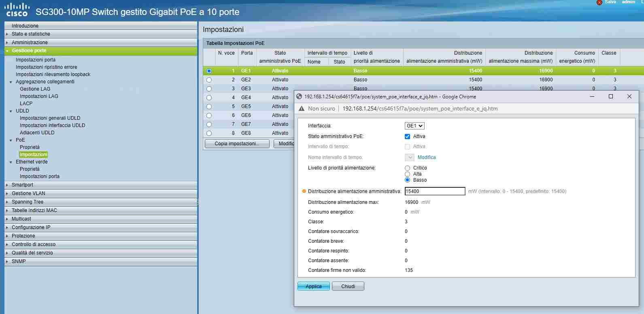Select row GE1 radio button
This screenshot has height=314, width=644.
pos(209,71)
